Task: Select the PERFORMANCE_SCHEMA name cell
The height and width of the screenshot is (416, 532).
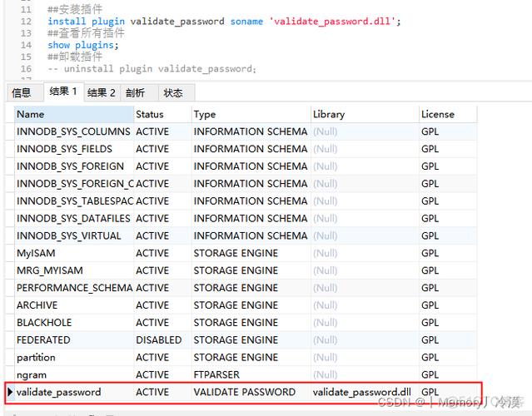Action: (74, 288)
